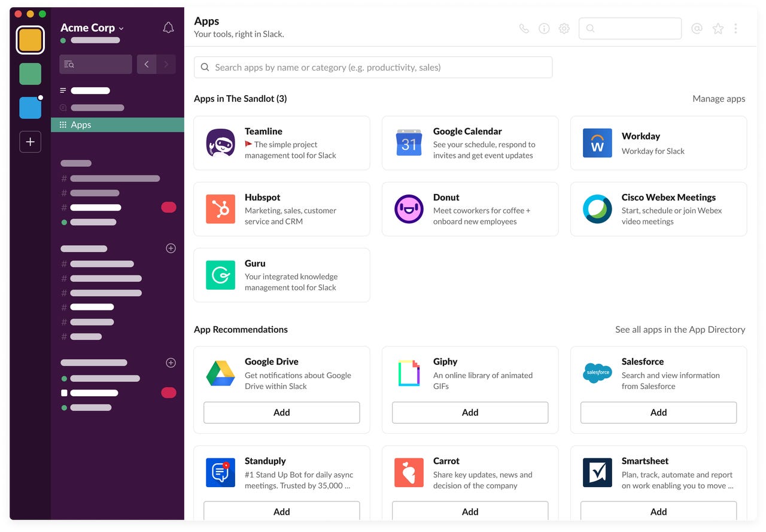Go back with the left arrow
766x532 pixels.
coord(147,64)
